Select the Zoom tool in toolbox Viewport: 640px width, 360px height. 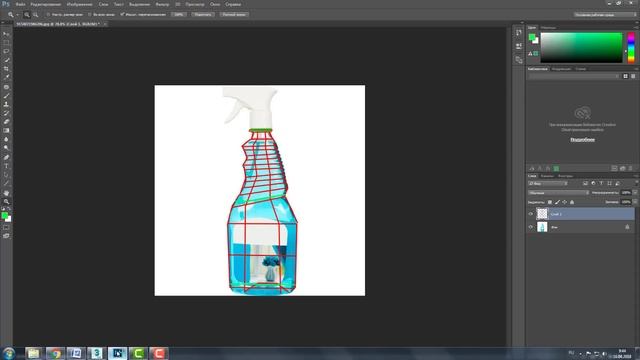[6, 201]
